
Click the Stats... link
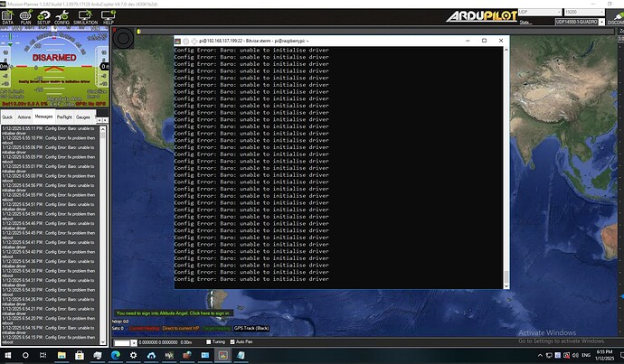tap(525, 23)
